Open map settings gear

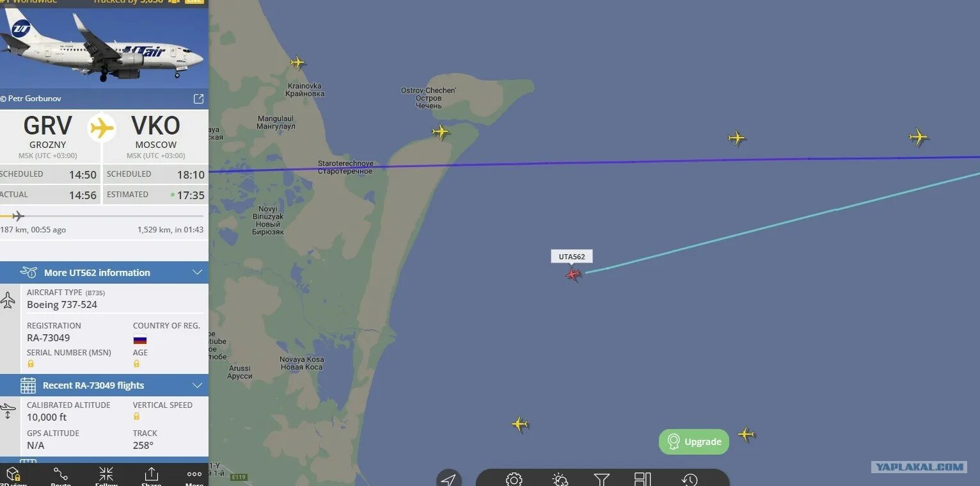point(514,480)
